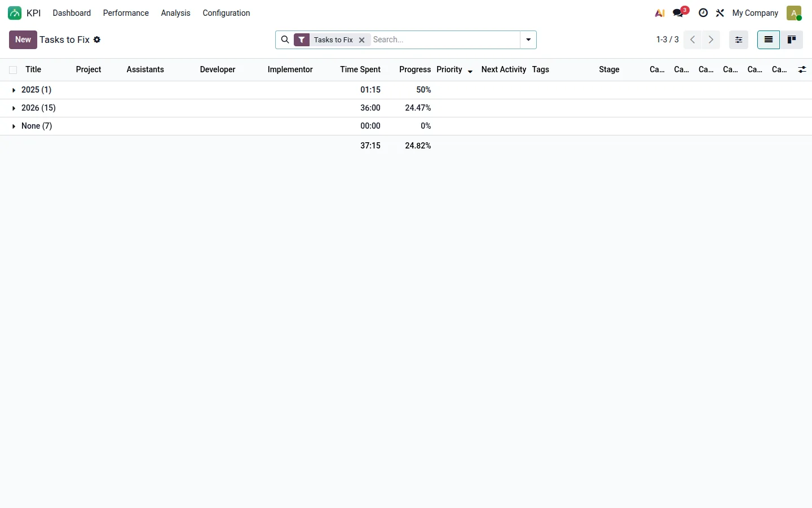Sort by the Time Spent column

click(360, 69)
